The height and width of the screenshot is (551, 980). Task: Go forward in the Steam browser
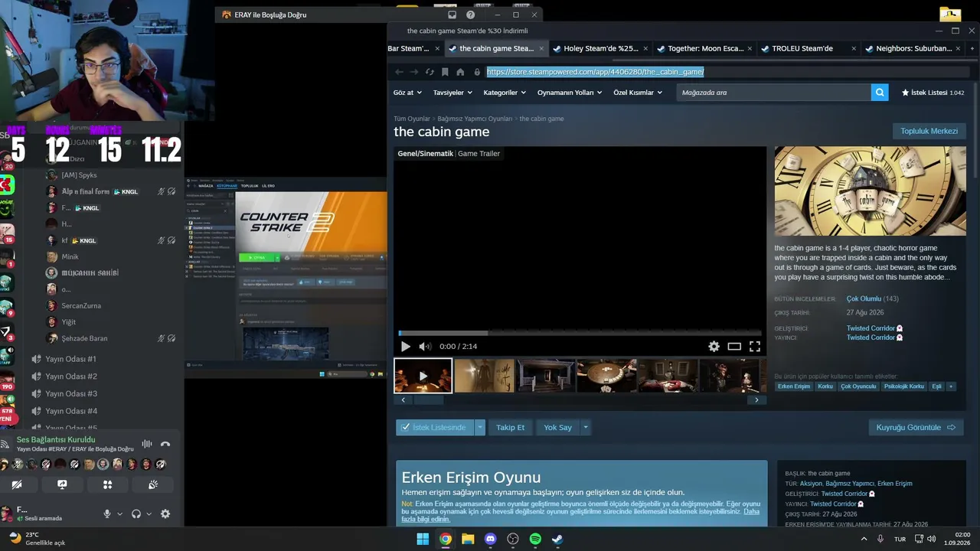tap(414, 72)
